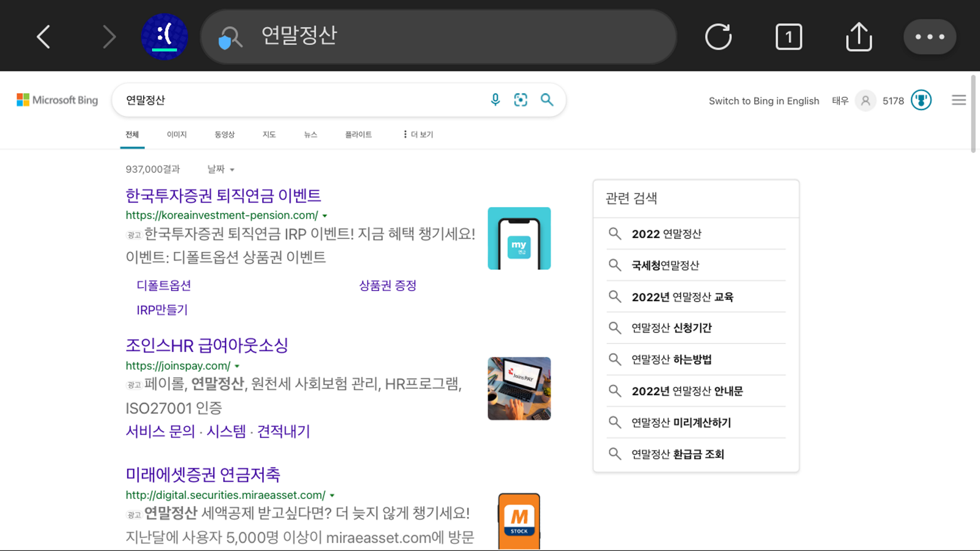Expand arrow next to joinspay.com URL
The height and width of the screenshot is (551, 980).
[x=237, y=366]
